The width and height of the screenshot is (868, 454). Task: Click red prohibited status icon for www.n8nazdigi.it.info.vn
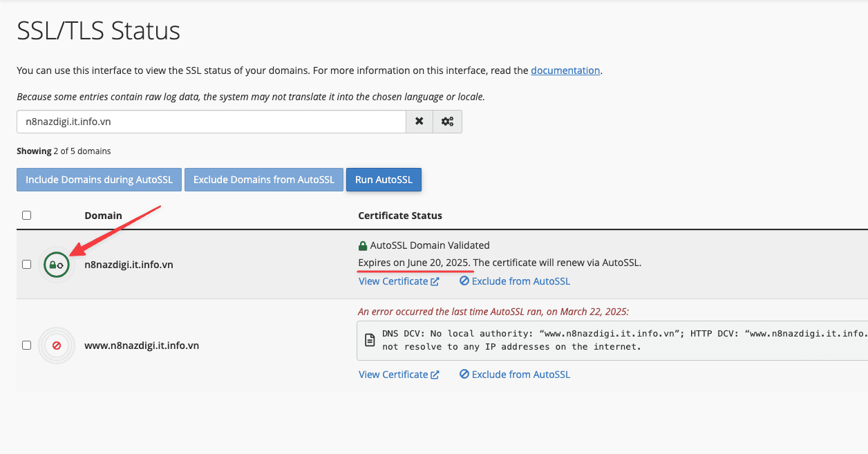coord(56,345)
